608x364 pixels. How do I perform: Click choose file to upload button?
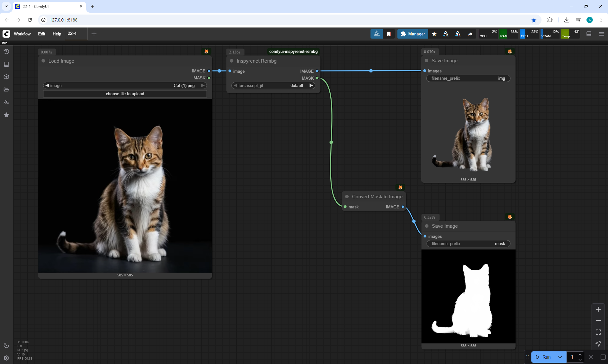125,94
